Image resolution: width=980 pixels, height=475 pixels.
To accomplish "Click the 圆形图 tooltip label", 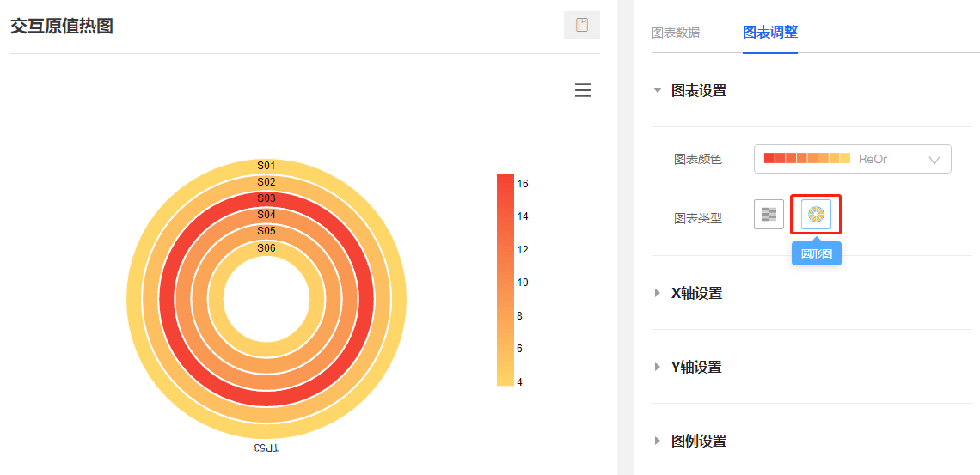I will pos(817,254).
